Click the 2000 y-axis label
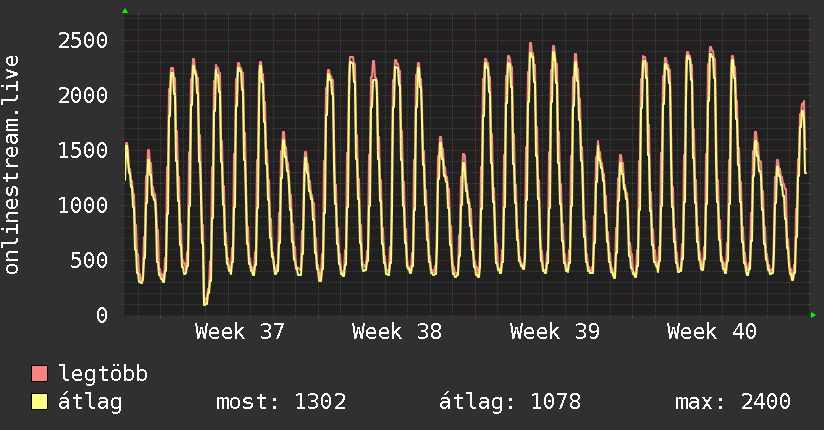This screenshot has height=430, width=824. click(83, 96)
